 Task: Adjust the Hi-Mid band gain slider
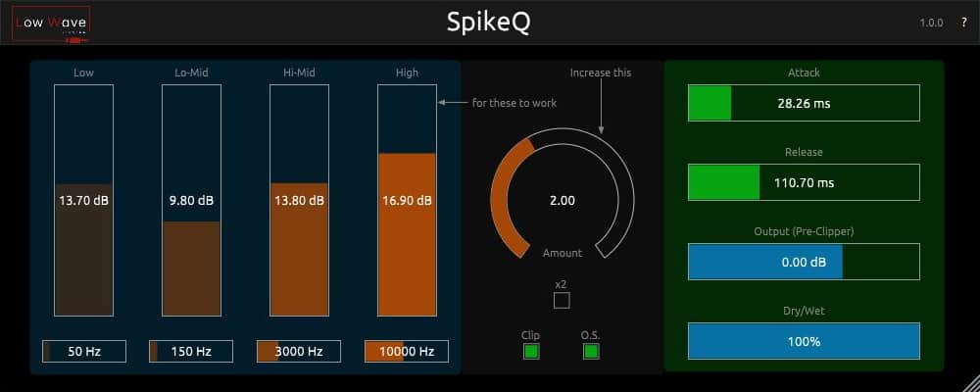pos(299,200)
